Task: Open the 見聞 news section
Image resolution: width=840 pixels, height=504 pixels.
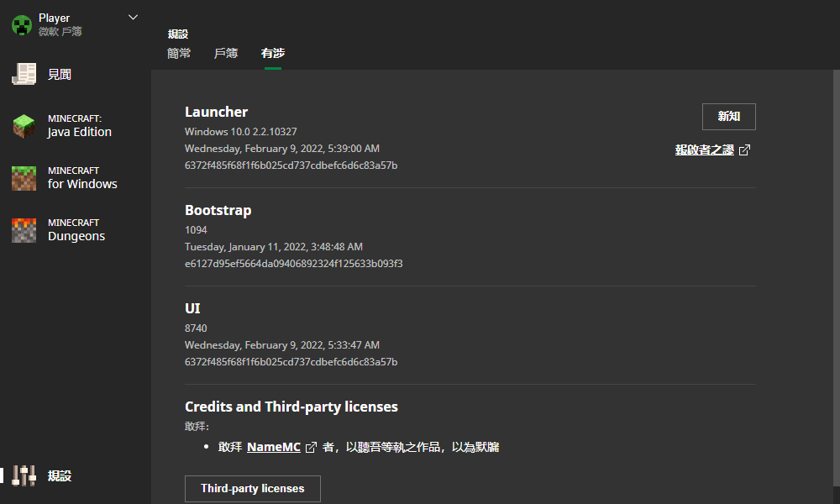Action: point(60,75)
